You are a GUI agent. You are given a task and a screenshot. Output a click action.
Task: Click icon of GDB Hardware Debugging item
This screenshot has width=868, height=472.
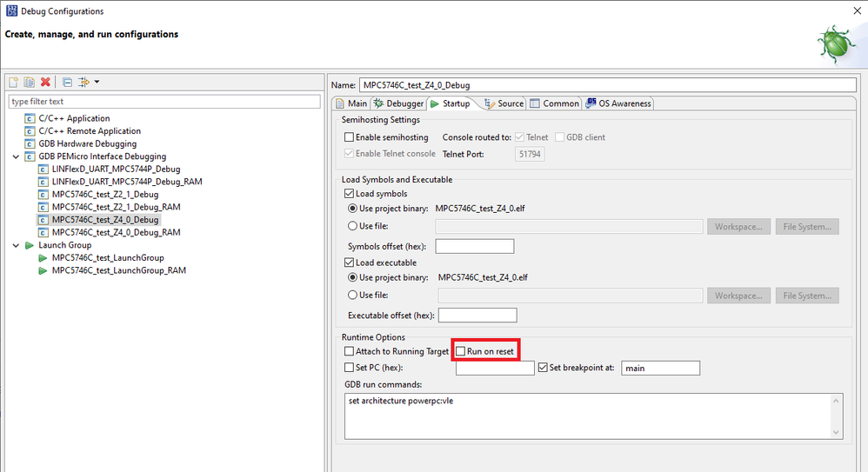click(30, 144)
